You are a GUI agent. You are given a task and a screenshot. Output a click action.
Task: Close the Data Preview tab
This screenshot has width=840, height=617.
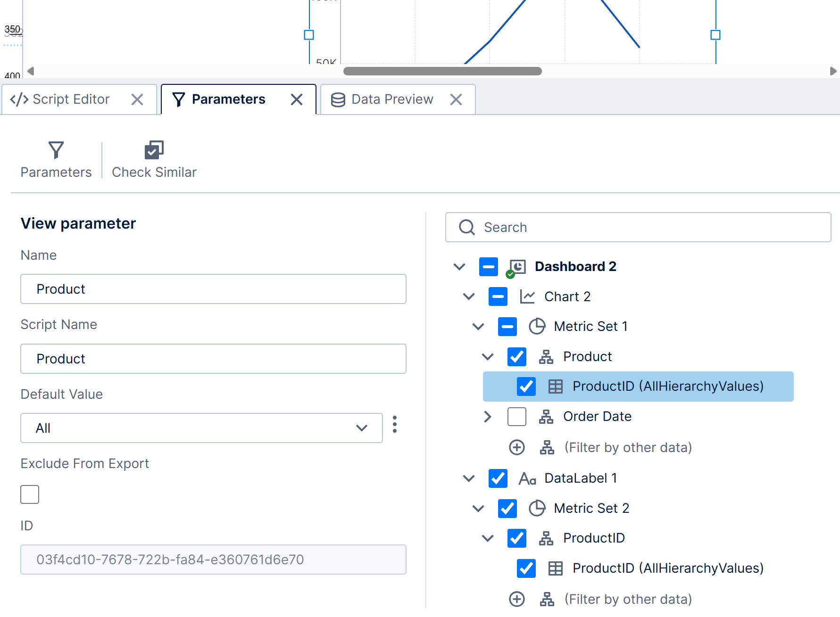coord(456,99)
